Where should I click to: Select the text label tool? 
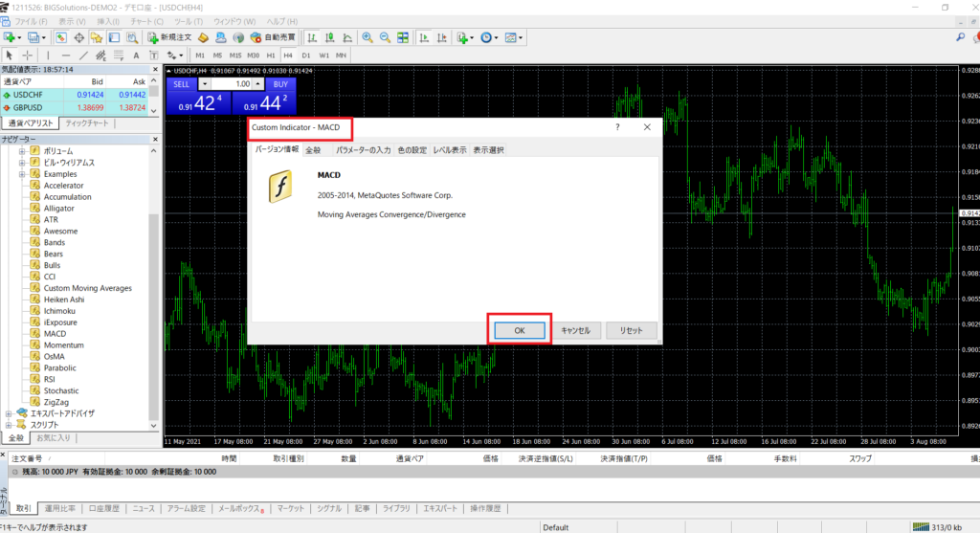click(153, 56)
